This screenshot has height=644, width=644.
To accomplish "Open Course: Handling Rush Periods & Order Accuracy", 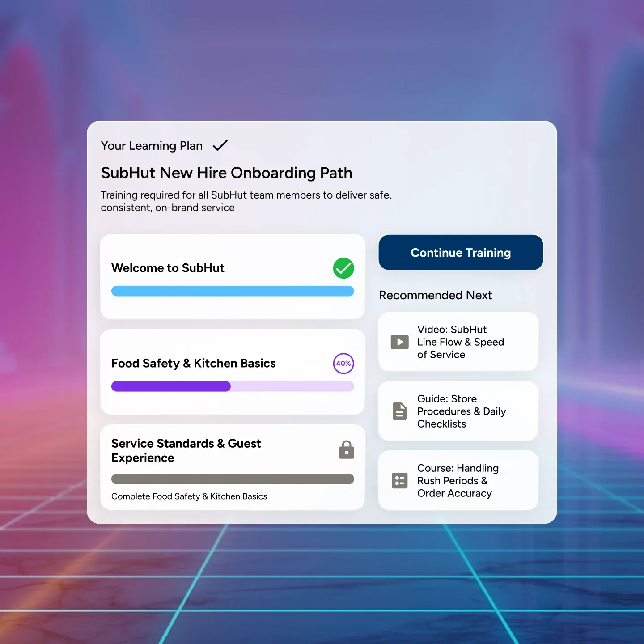I will (x=458, y=481).
